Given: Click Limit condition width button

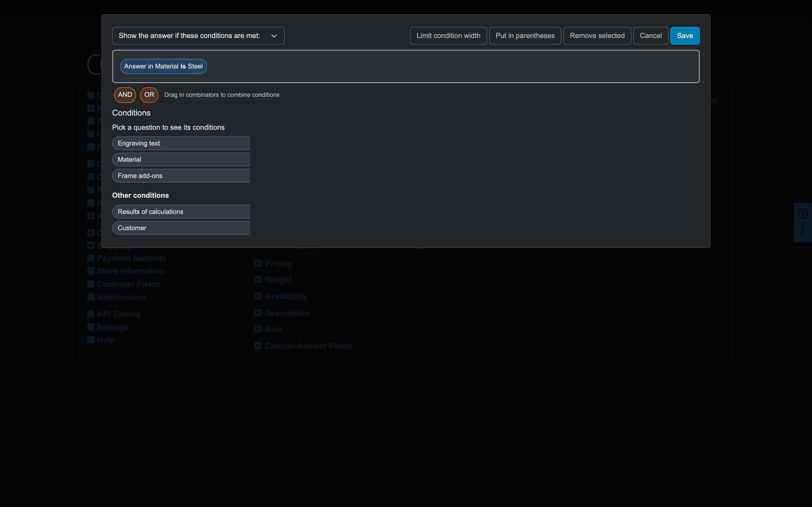Looking at the screenshot, I should (448, 36).
